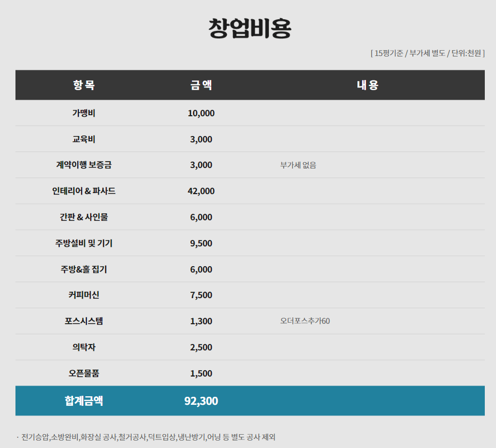Click the 오더포스추가60 note
This screenshot has height=448, width=496.
(x=305, y=321)
